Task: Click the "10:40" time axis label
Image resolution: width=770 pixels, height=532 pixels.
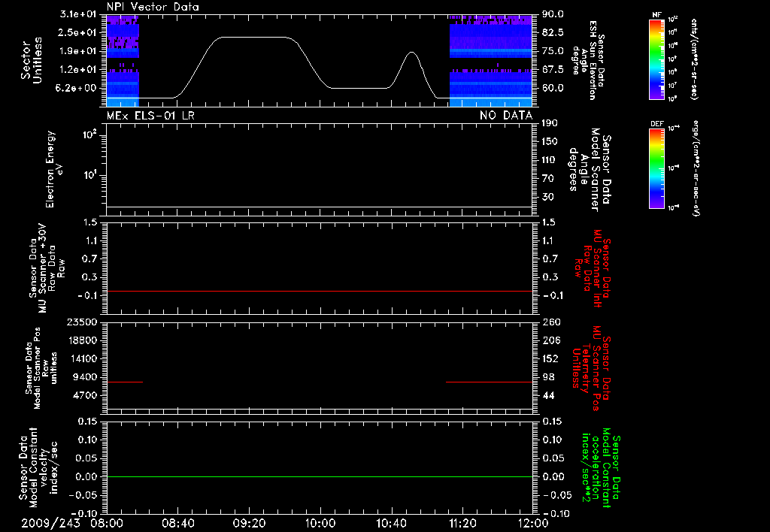Action: tap(391, 523)
